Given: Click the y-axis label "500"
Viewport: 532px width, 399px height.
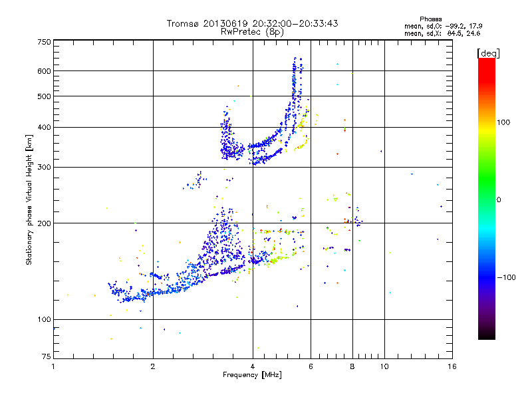Looking at the screenshot, I should pos(44,96).
